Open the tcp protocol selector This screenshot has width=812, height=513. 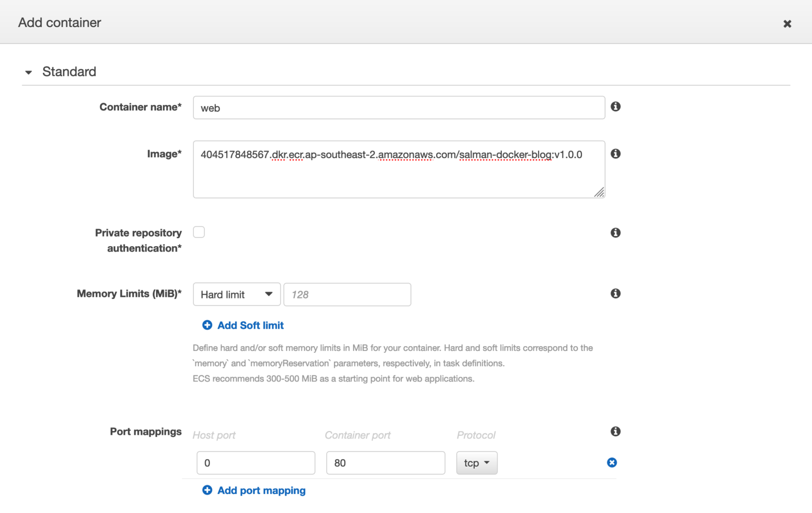pos(476,462)
